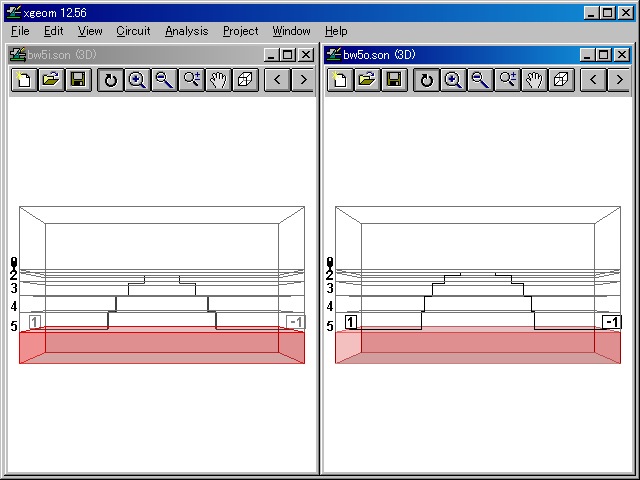Click zoom plus/minus icon in bw5o.son toolbar
The height and width of the screenshot is (480, 640).
point(507,80)
